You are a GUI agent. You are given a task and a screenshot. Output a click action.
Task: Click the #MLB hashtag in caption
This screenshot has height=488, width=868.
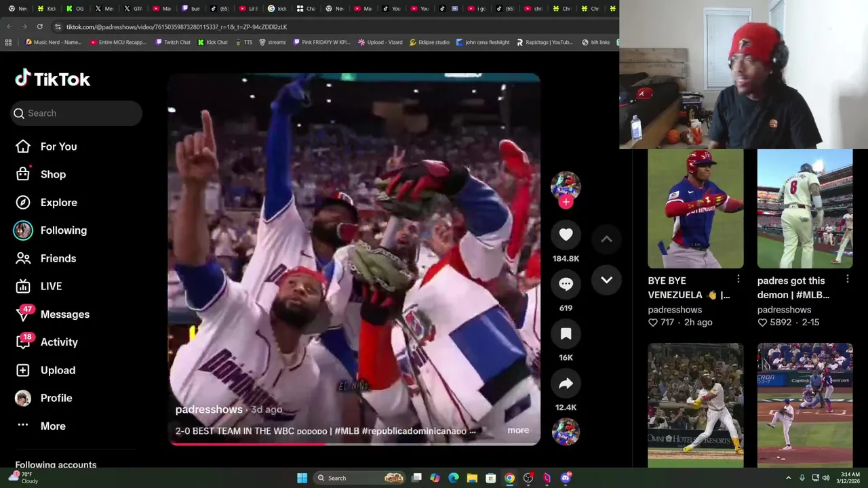[x=347, y=431]
